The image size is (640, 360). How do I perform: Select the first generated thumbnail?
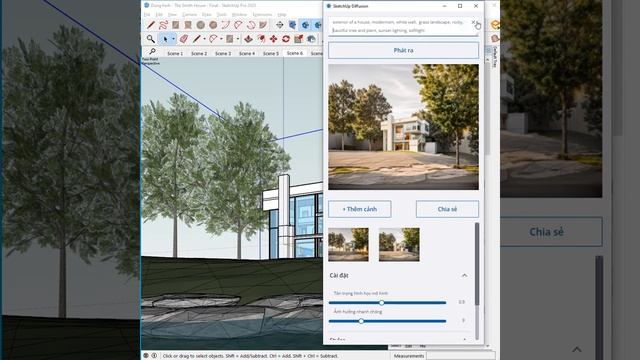[348, 244]
